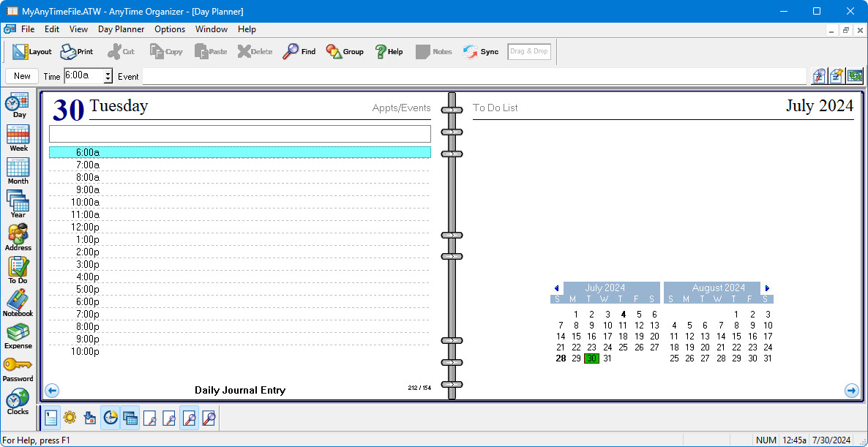
Task: Click the stacked calendars icon in bottom toolbar
Action: (130, 418)
